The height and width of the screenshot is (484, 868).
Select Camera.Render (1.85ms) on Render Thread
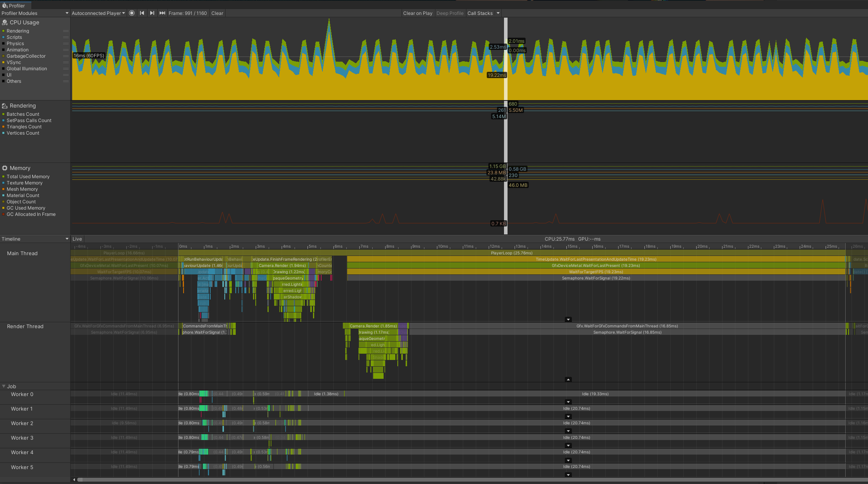tap(373, 326)
